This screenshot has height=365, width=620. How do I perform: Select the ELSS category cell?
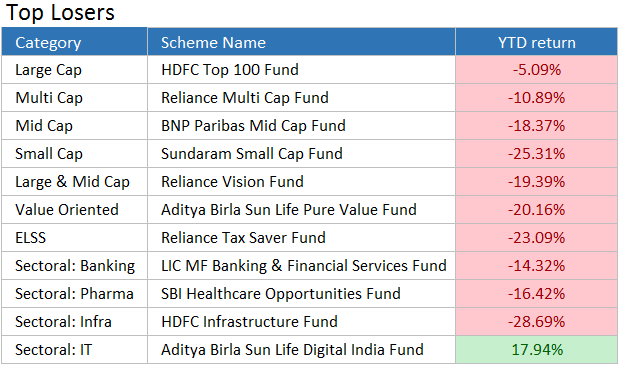tap(74, 238)
